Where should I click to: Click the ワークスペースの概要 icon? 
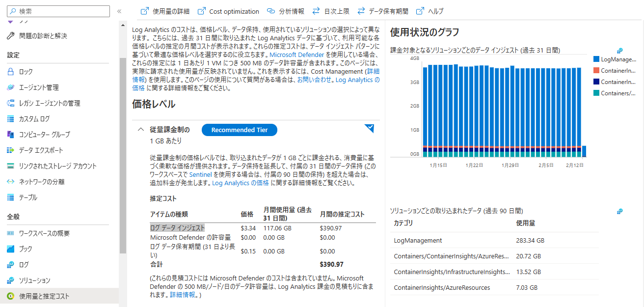[11, 233]
